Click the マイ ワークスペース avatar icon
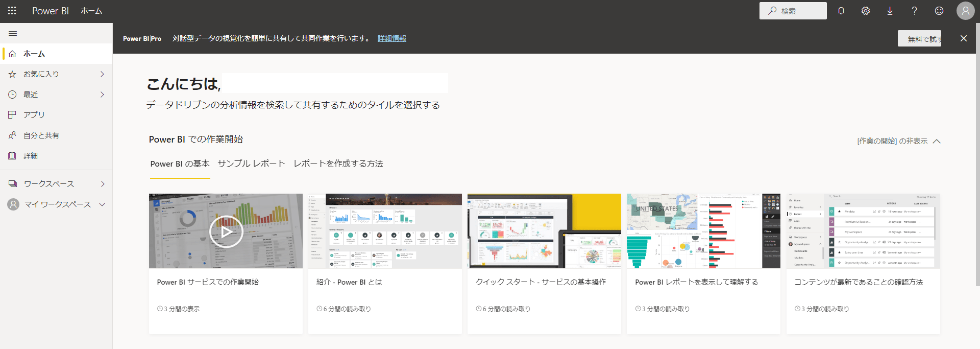Viewport: 980px width, 349px height. coord(13,204)
